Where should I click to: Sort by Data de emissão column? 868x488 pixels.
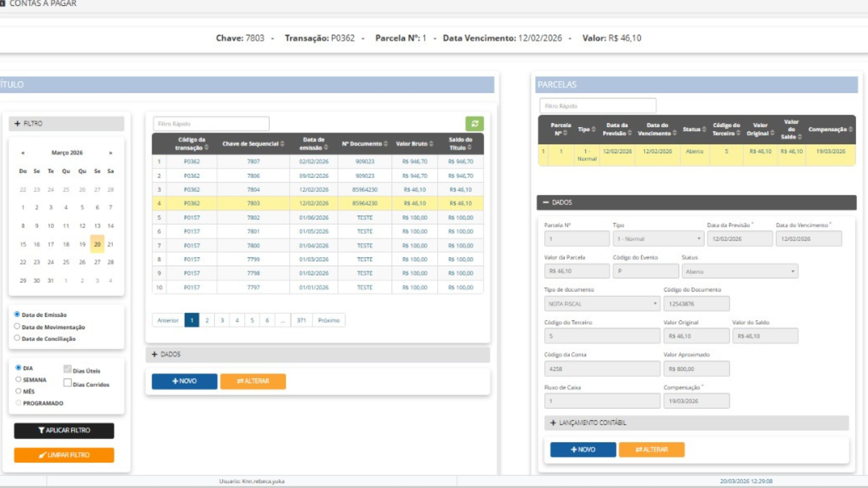[x=314, y=144]
